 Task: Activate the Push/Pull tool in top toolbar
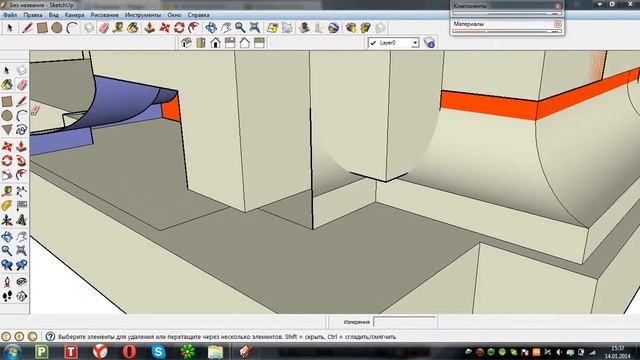150,28
